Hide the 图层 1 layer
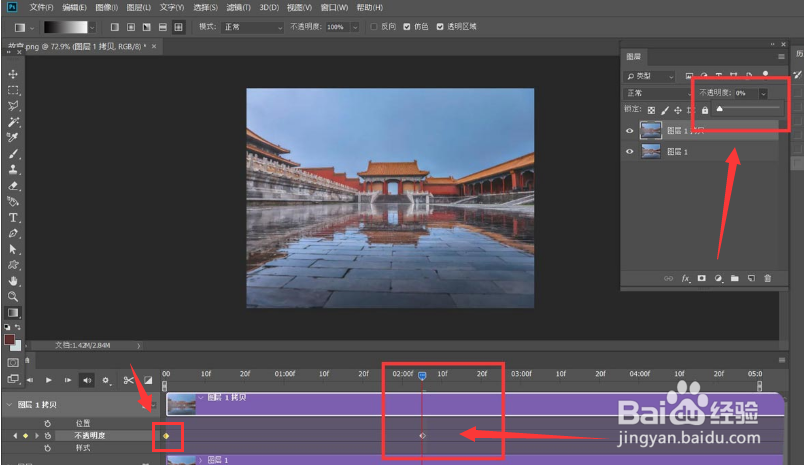Screen dimensions: 804x466 [630, 152]
